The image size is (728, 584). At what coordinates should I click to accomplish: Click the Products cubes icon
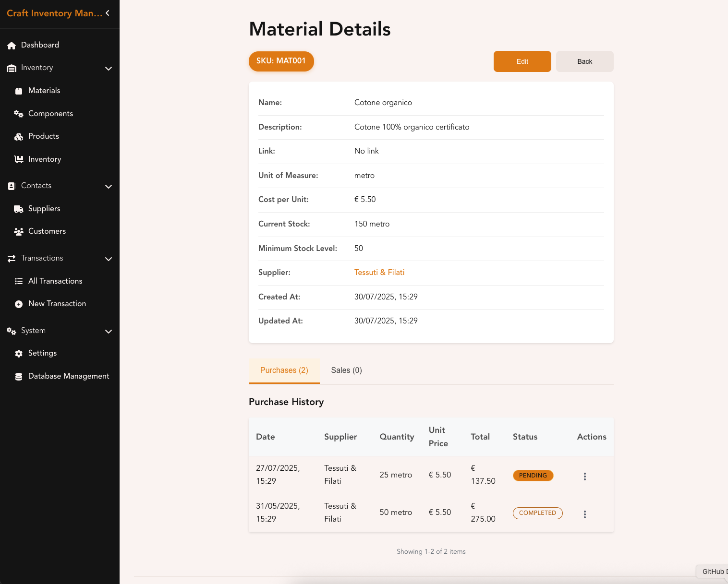19,137
